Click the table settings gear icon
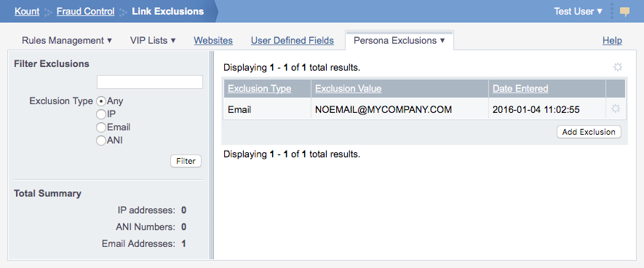 618,68
